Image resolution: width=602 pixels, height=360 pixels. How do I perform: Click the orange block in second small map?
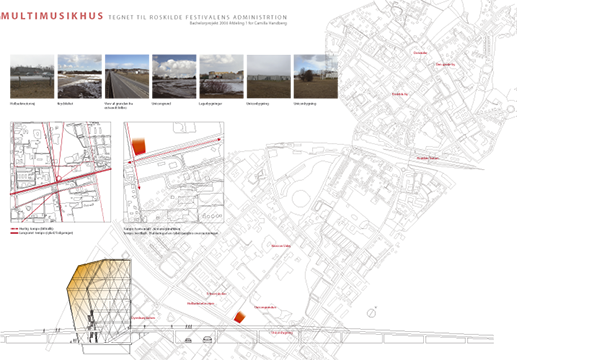pyautogui.click(x=139, y=147)
